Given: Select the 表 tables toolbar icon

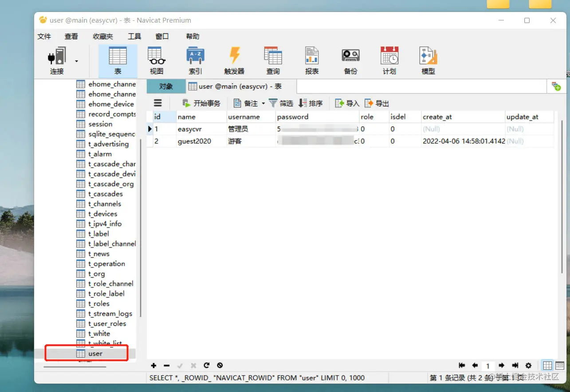Looking at the screenshot, I should pyautogui.click(x=118, y=61).
